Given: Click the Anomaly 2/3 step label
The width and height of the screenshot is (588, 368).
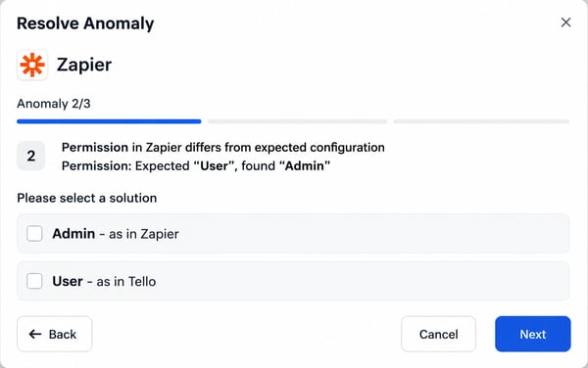Looking at the screenshot, I should click(x=54, y=104).
